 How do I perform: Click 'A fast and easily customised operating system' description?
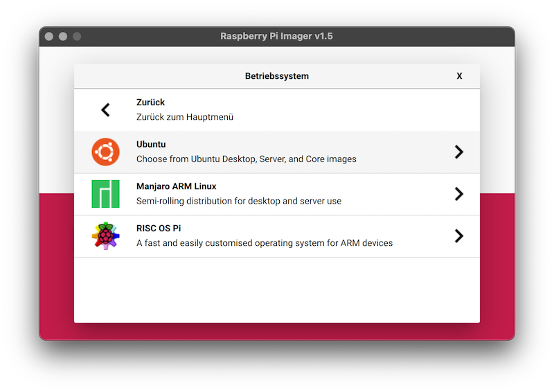pyautogui.click(x=265, y=243)
